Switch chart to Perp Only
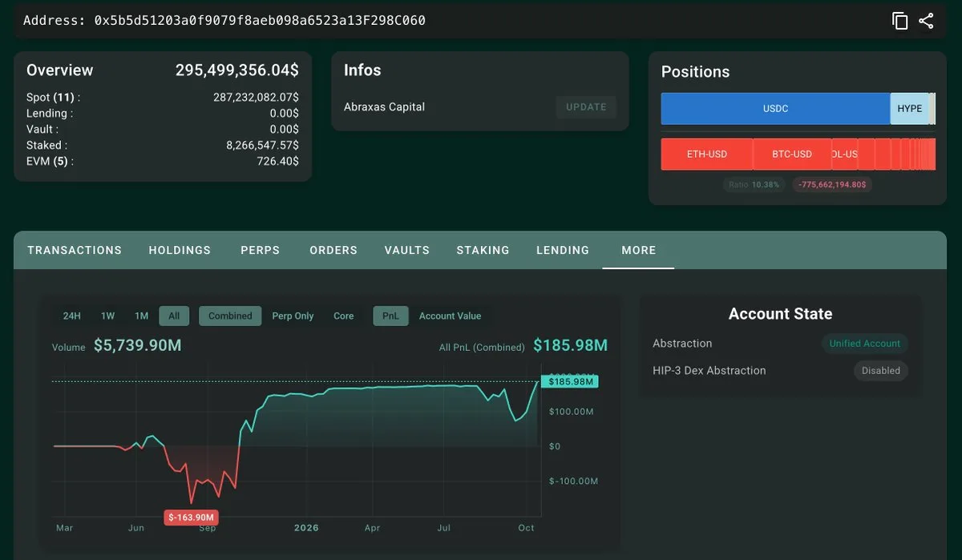 click(293, 316)
